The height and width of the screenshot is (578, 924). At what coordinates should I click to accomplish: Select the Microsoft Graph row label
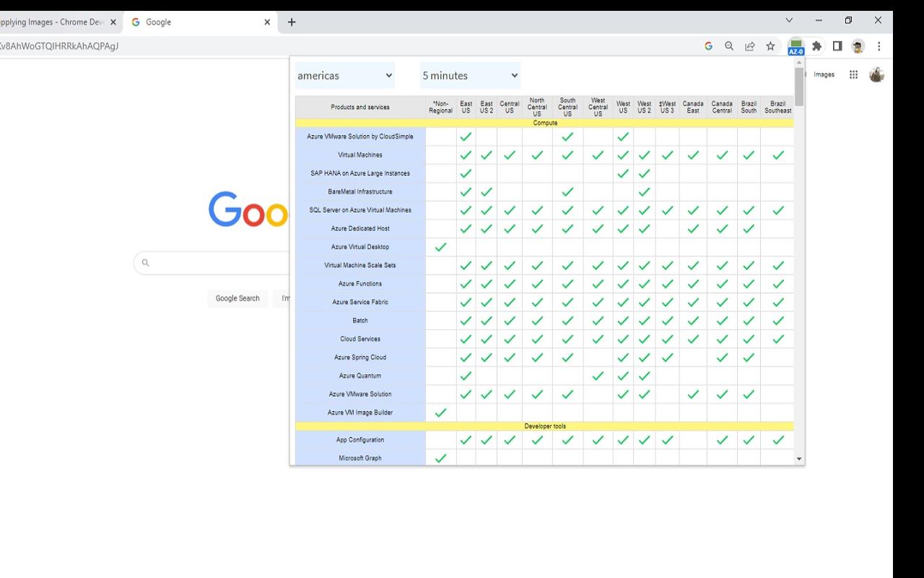pyautogui.click(x=360, y=458)
